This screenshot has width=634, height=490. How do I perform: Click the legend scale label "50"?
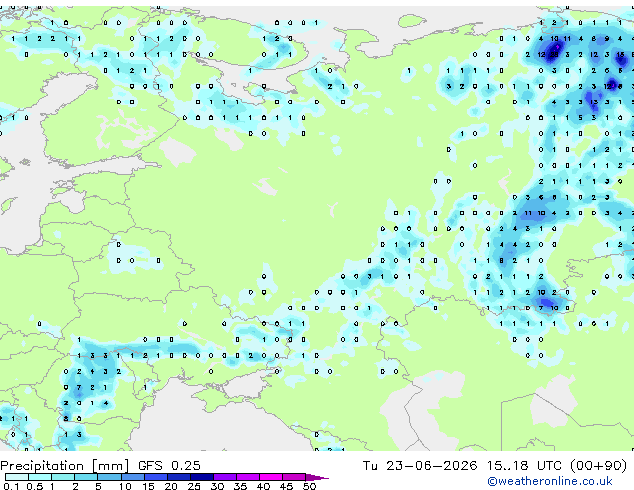(x=309, y=486)
